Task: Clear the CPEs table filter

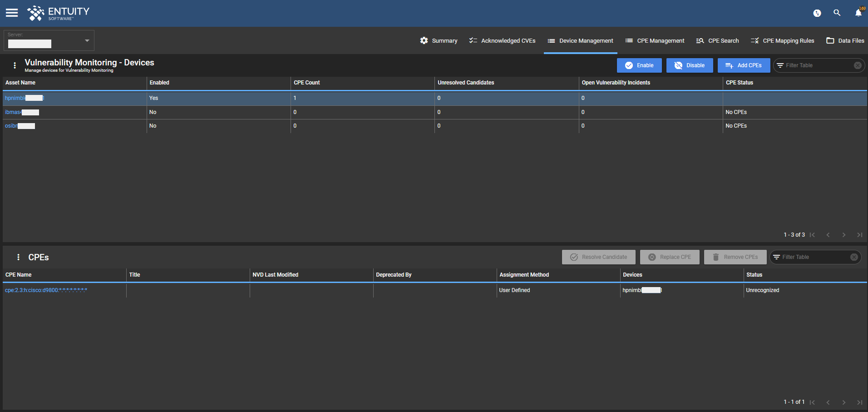Action: [x=854, y=257]
